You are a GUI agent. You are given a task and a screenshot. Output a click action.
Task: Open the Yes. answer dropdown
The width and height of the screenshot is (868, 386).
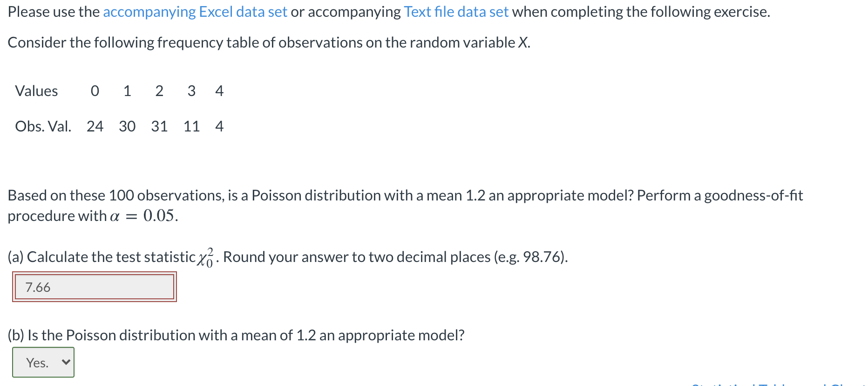pos(43,362)
